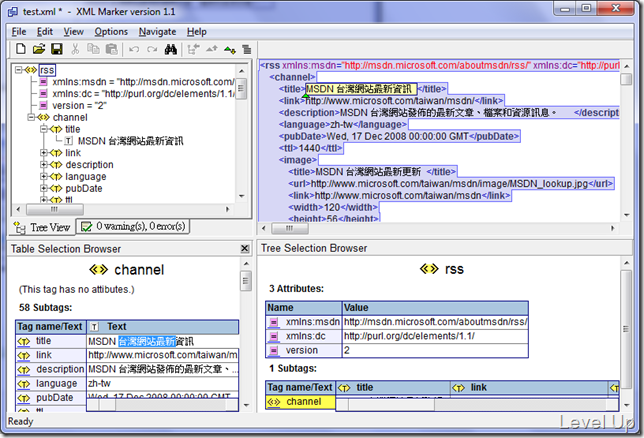Click the xmlns:dc attribute value cell
644x438 pixels.
point(435,336)
